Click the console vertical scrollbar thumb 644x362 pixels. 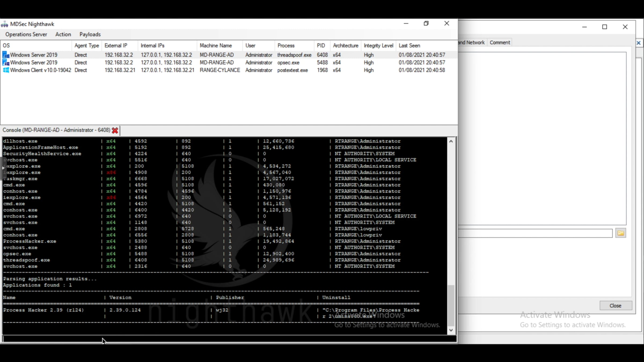click(x=451, y=305)
